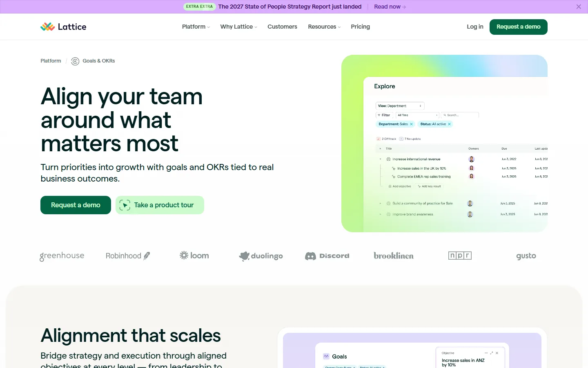Click the Alignment that scales heading
588x368 pixels.
[x=131, y=335]
